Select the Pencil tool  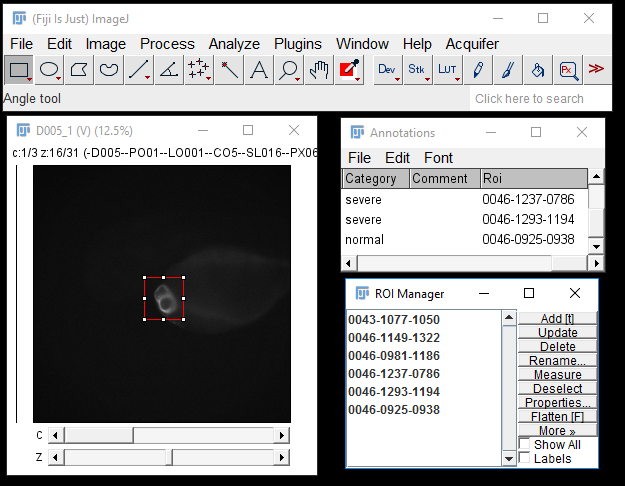point(478,70)
